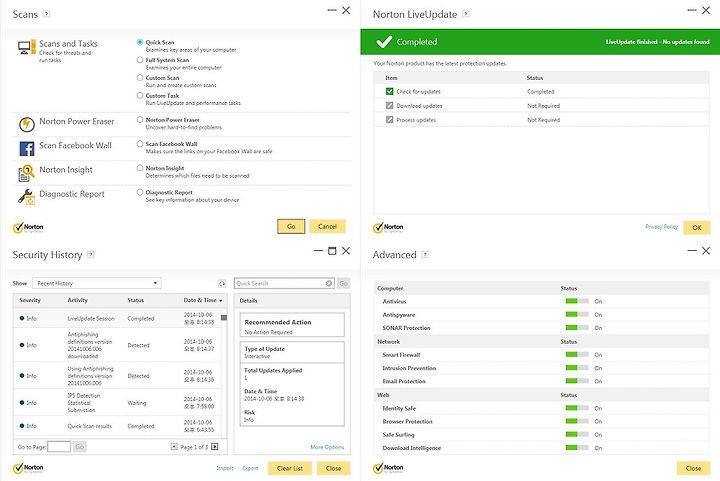Click the Completed checkmark icon in LiveUpdate banner
Screen dimensions: 720x481
(384, 42)
